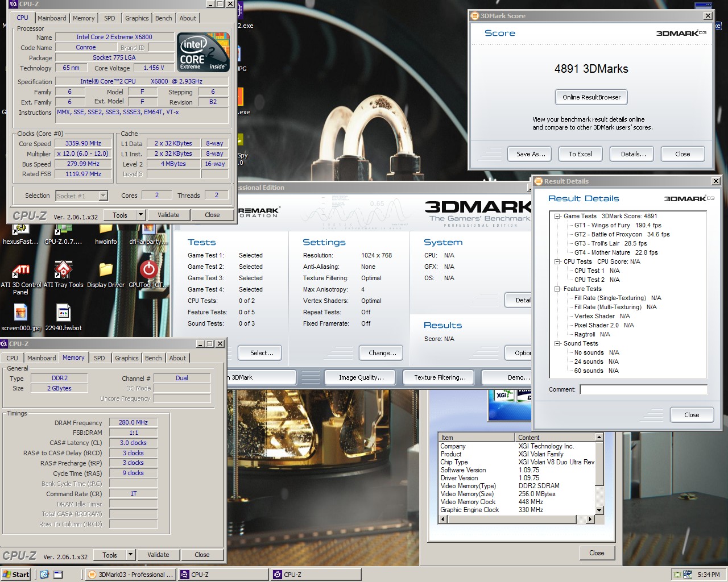
Task: Open Tools dropdown arrow in CPU-Z Memory window
Action: (130, 555)
